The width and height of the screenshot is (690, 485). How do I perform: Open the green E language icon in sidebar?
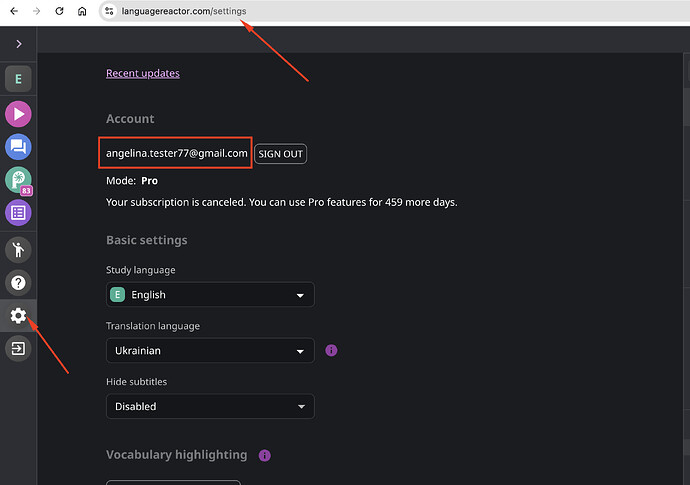coord(18,79)
